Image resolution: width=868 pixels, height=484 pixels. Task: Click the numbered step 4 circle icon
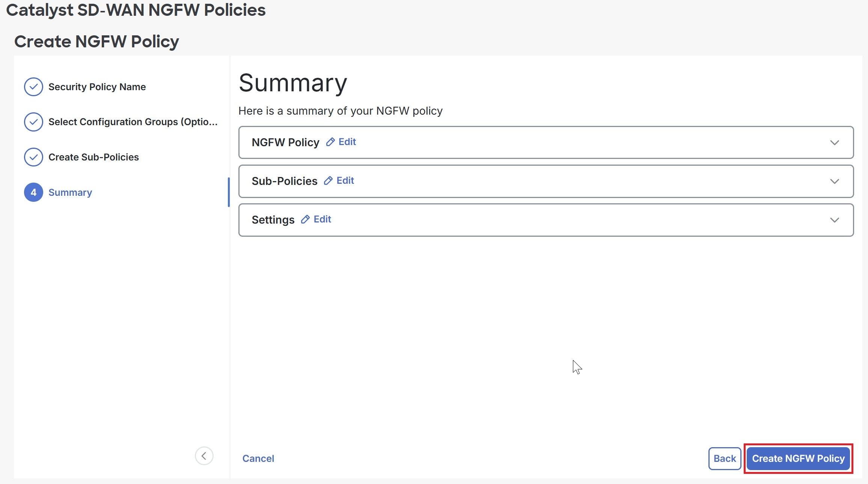click(33, 192)
